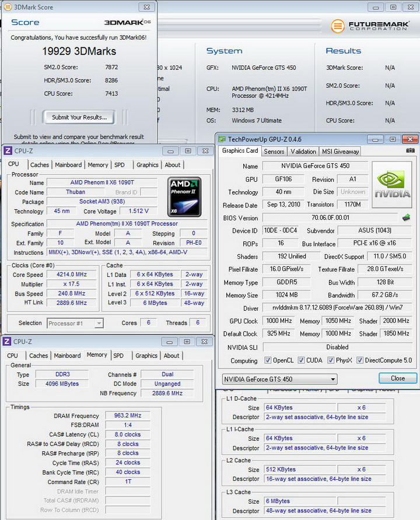
Task: Toggle the DirectCompute 5.0 checkbox
Action: [x=359, y=360]
